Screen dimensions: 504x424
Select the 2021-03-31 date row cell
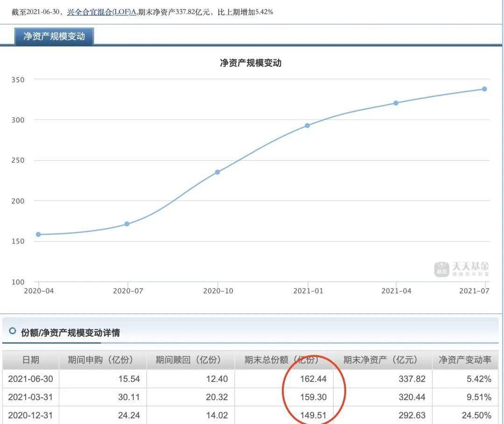[31, 397]
